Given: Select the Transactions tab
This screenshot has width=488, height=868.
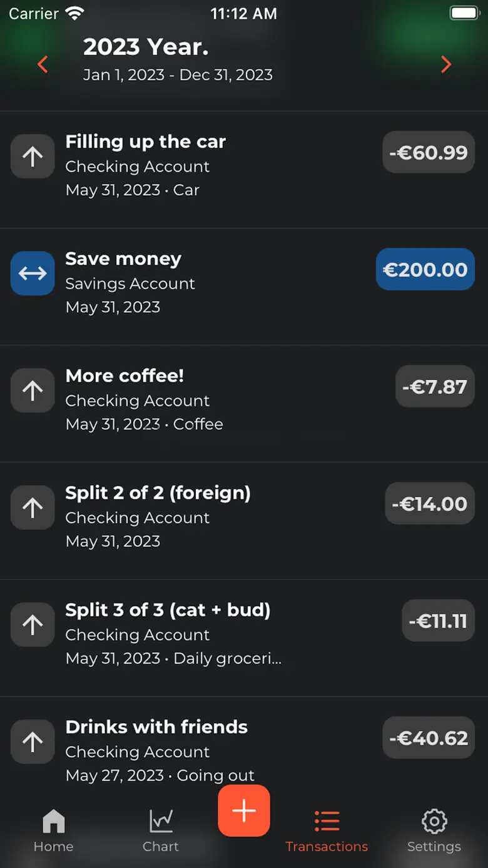Looking at the screenshot, I should 327,830.
